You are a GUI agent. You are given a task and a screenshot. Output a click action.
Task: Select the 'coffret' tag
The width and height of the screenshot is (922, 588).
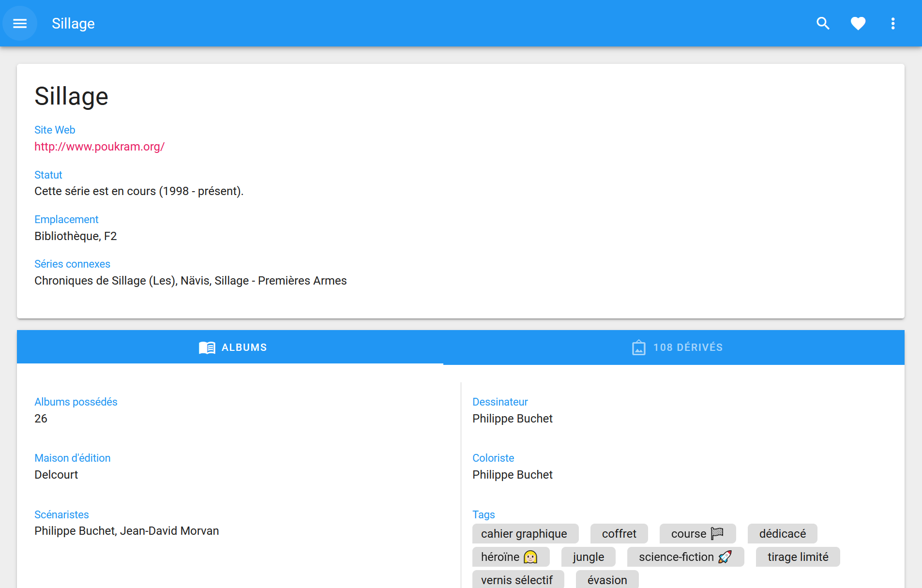[619, 534]
